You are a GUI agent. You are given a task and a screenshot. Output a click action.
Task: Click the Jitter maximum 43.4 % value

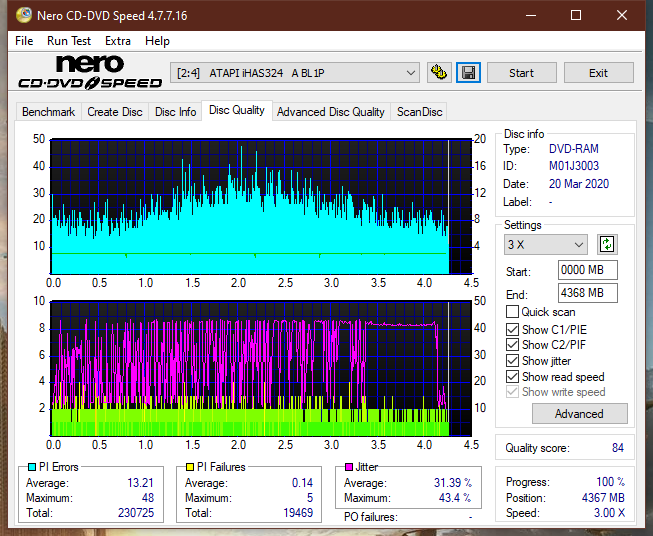tap(455, 498)
